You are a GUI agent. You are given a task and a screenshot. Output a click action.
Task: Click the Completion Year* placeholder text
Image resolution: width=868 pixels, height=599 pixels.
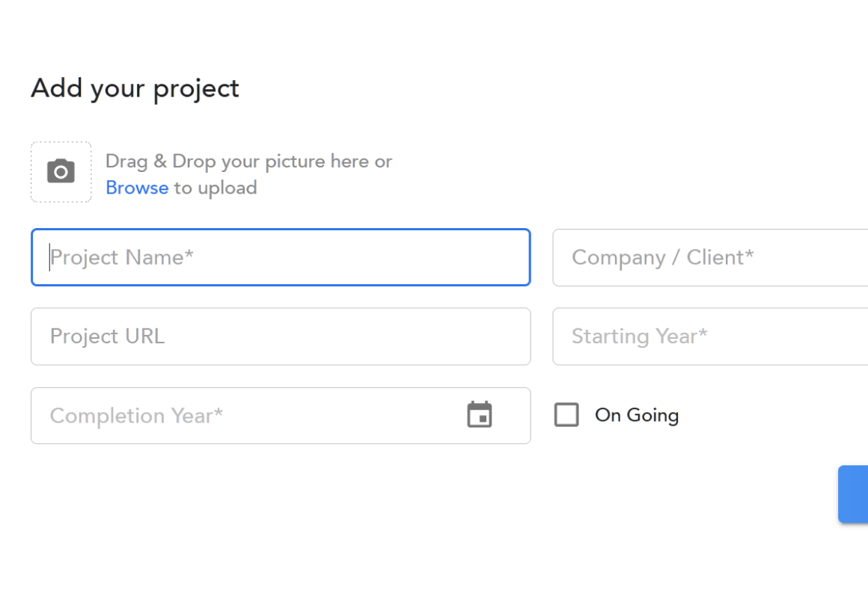coord(136,415)
